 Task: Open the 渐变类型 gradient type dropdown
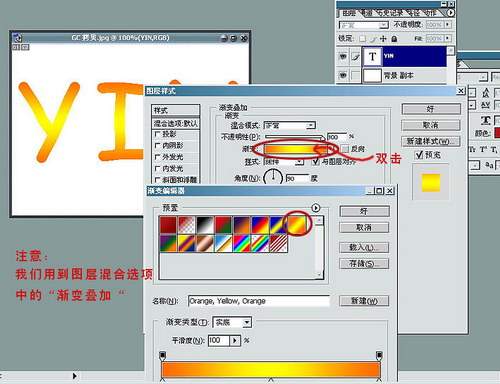pos(232,322)
